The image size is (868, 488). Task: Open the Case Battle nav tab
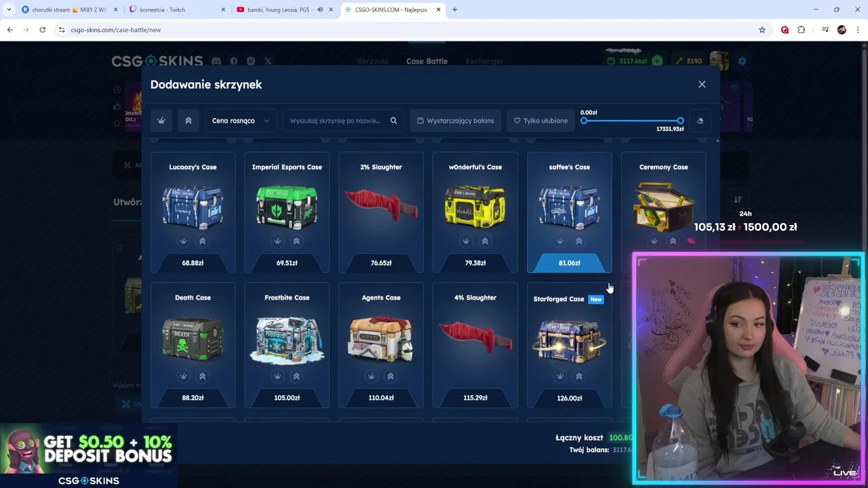click(x=427, y=61)
